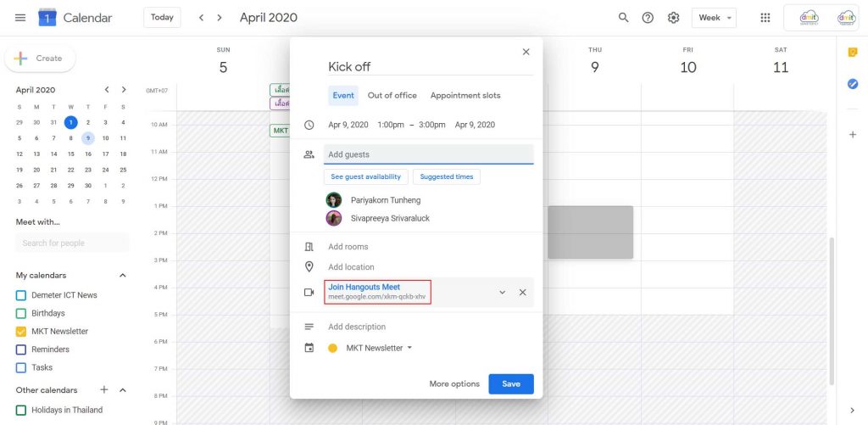Viewport: 868px width, 425px height.
Task: Hide side panel chevron at bottom right
Action: (x=853, y=410)
